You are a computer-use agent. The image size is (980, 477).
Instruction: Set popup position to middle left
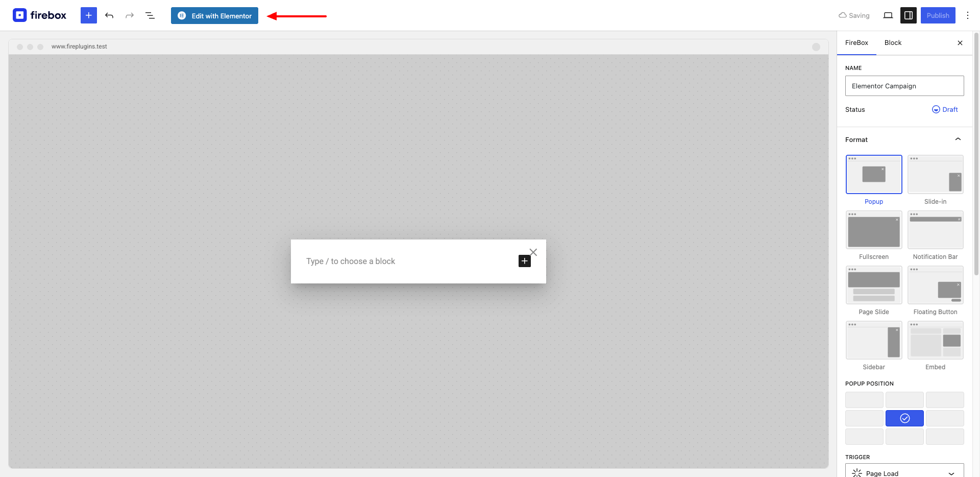pyautogui.click(x=864, y=418)
